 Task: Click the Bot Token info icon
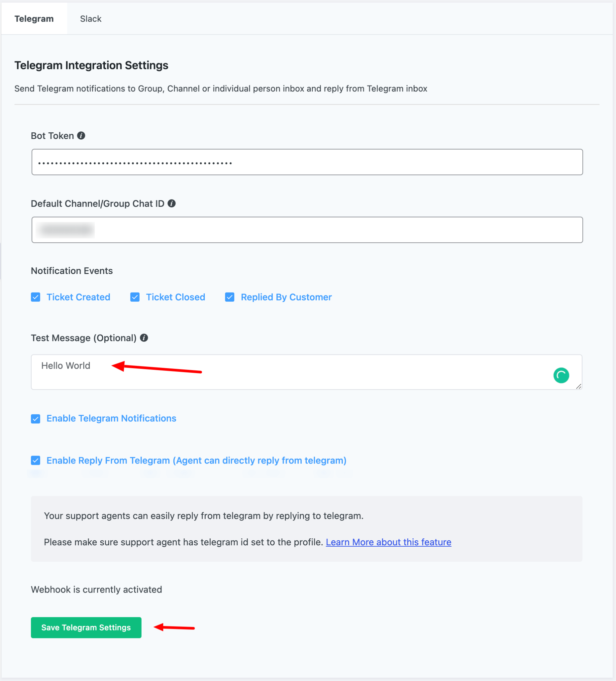[x=81, y=135]
